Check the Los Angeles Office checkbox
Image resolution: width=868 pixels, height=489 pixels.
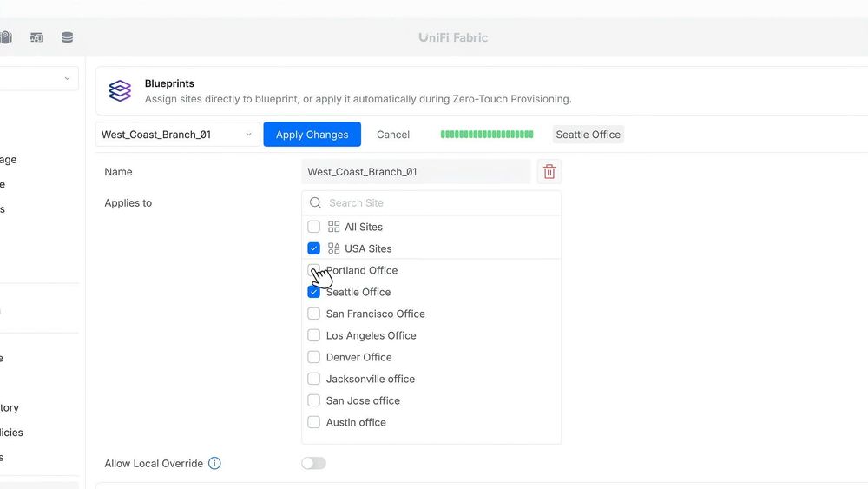(313, 335)
